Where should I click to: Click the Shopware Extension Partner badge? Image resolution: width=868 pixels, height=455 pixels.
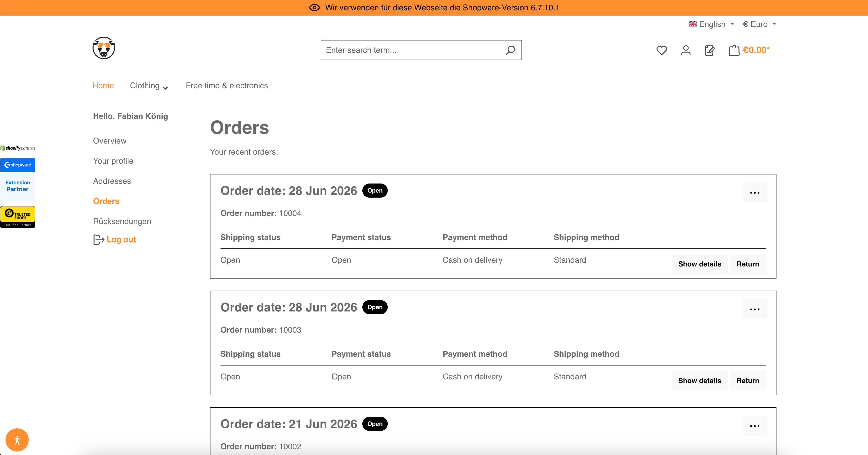pos(18,179)
